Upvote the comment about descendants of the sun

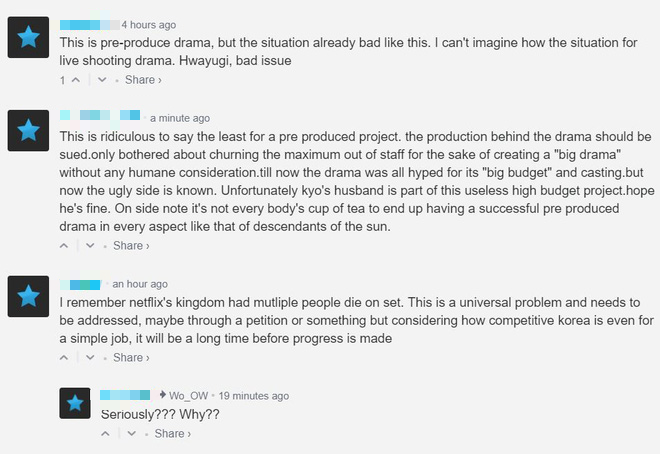pyautogui.click(x=64, y=245)
